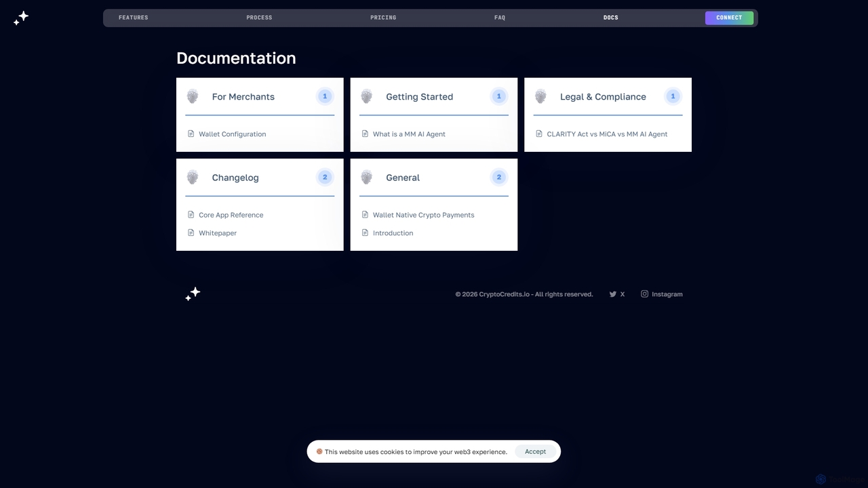Go to the Process nav item

pyautogui.click(x=259, y=18)
